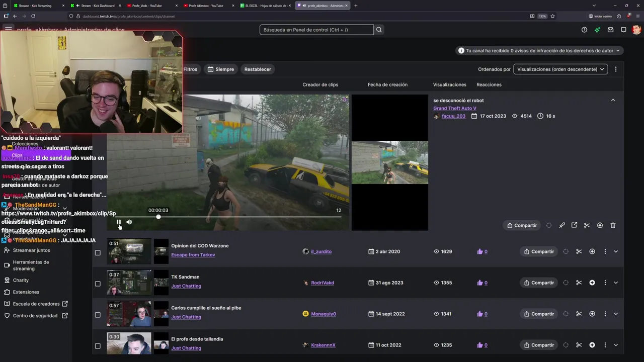The width and height of the screenshot is (644, 362).
Task: Expand the copyright infraction notice dropdown
Action: pos(539,51)
